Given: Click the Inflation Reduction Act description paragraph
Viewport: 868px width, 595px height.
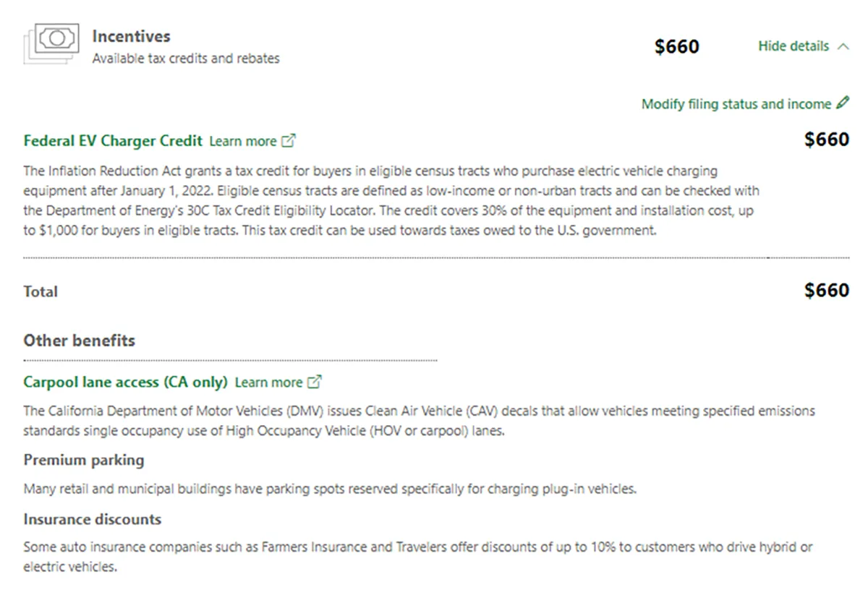Looking at the screenshot, I should point(391,202).
